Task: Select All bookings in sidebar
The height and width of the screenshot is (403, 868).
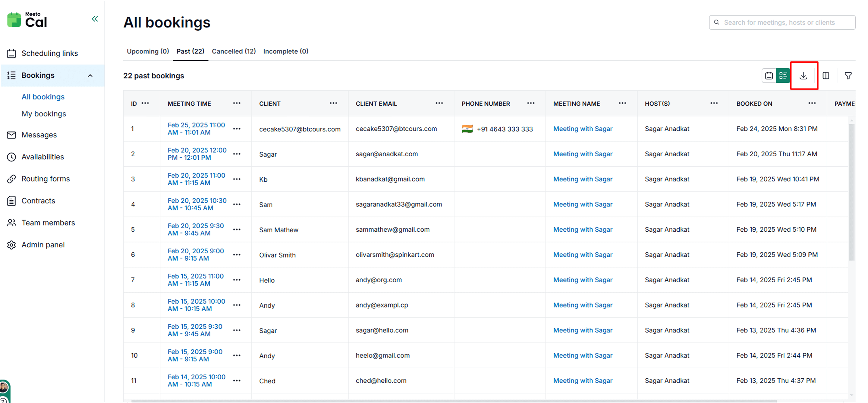Action: coord(43,97)
